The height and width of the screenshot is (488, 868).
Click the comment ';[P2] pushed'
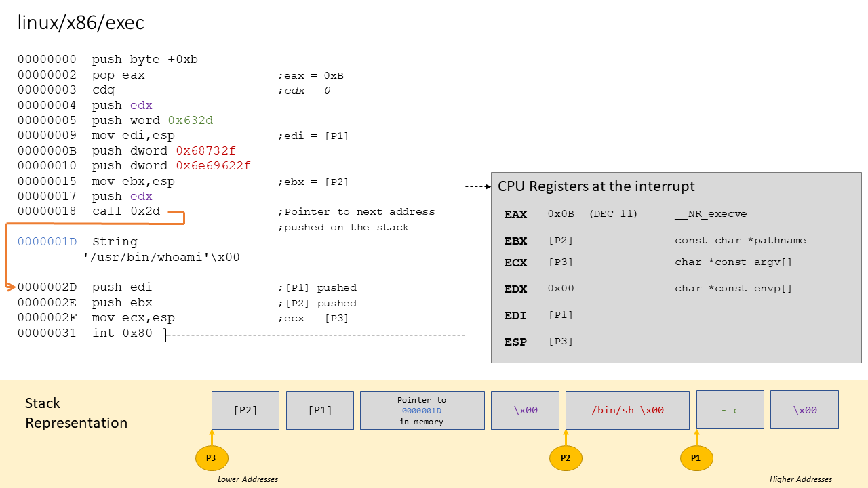[x=317, y=304]
